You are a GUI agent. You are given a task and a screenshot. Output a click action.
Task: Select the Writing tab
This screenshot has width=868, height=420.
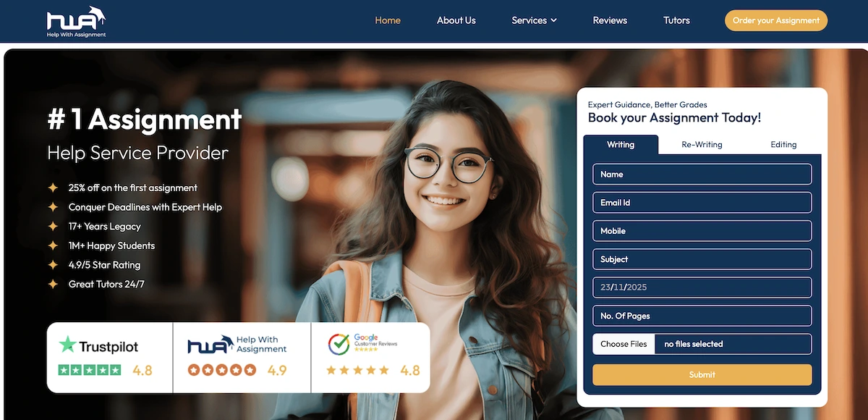(x=621, y=144)
